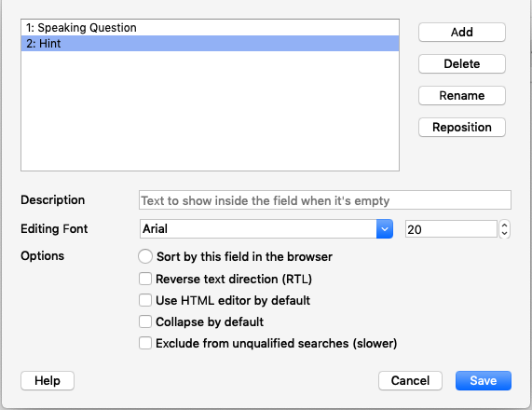Select the Speaking Question field

[210, 28]
